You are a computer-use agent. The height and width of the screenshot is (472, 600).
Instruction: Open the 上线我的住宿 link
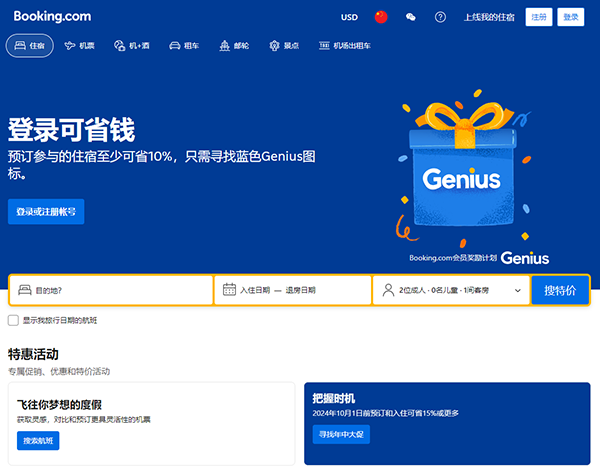489,17
